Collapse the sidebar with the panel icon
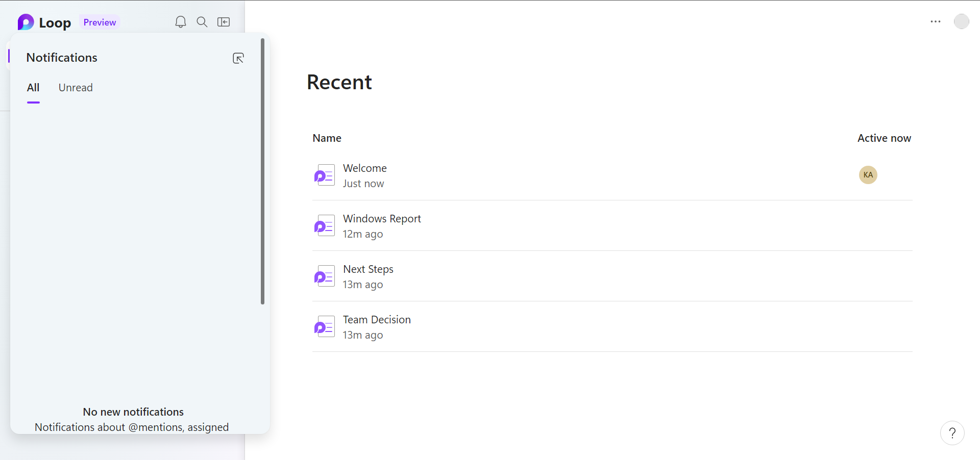980x460 pixels. pos(224,22)
